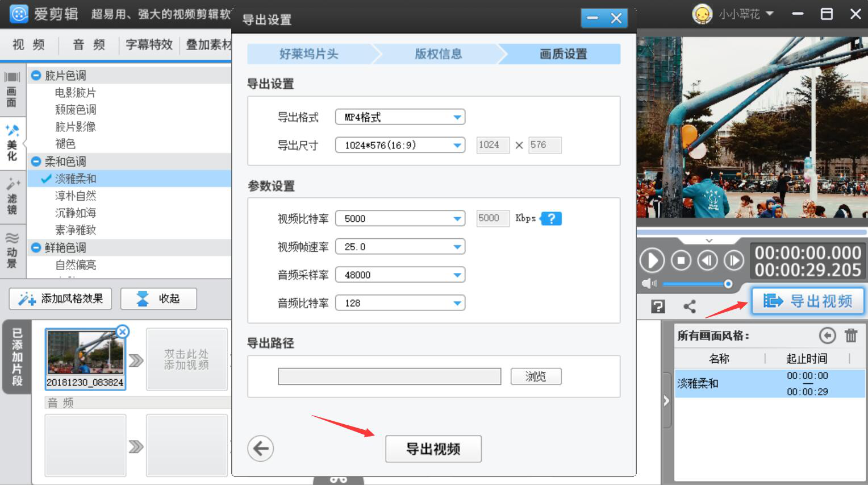Click the preview progress bar
The height and width of the screenshot is (485, 868).
[752, 232]
